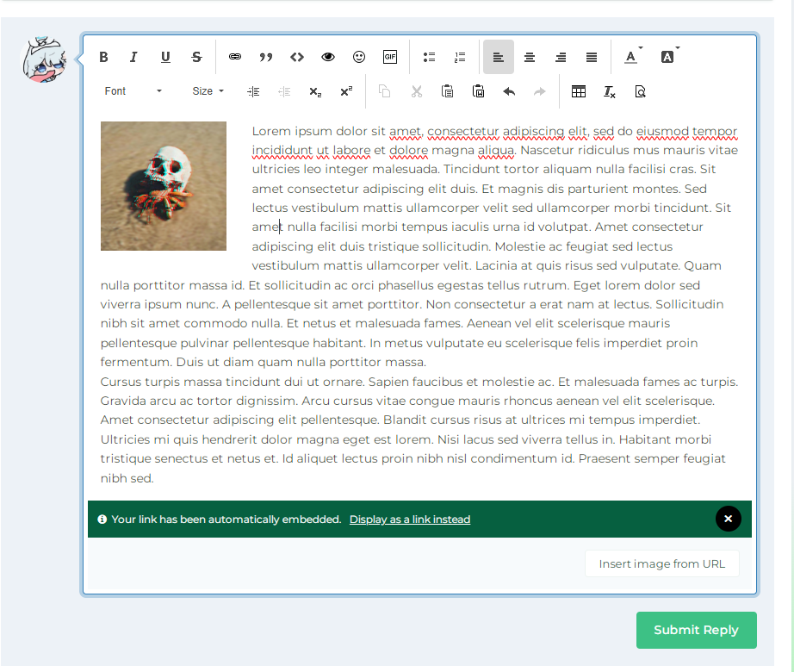This screenshot has width=794, height=672.
Task: Click the misspelled word "consectetur" in first line
Action: click(462, 131)
